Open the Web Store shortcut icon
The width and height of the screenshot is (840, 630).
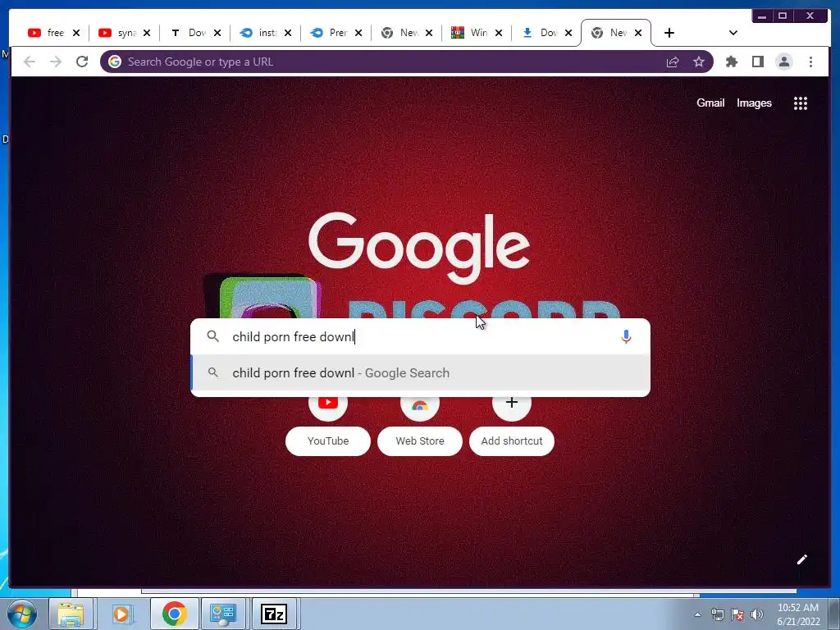[420, 405]
